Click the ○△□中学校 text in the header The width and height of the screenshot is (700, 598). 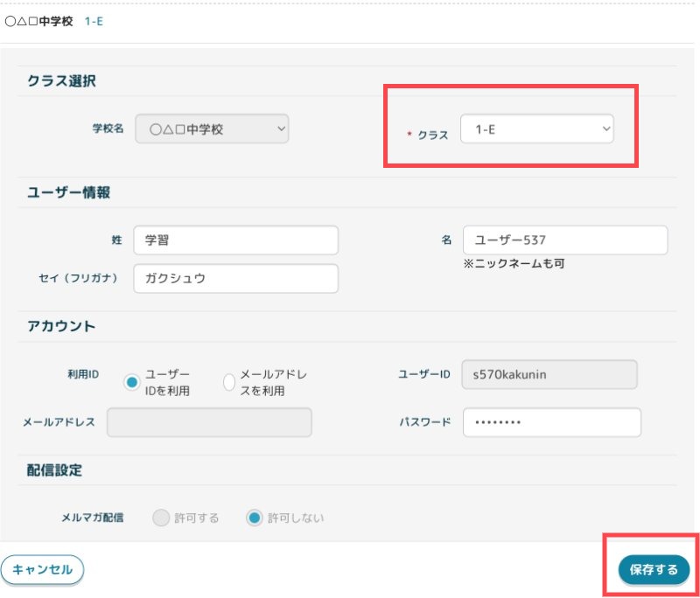[x=38, y=21]
